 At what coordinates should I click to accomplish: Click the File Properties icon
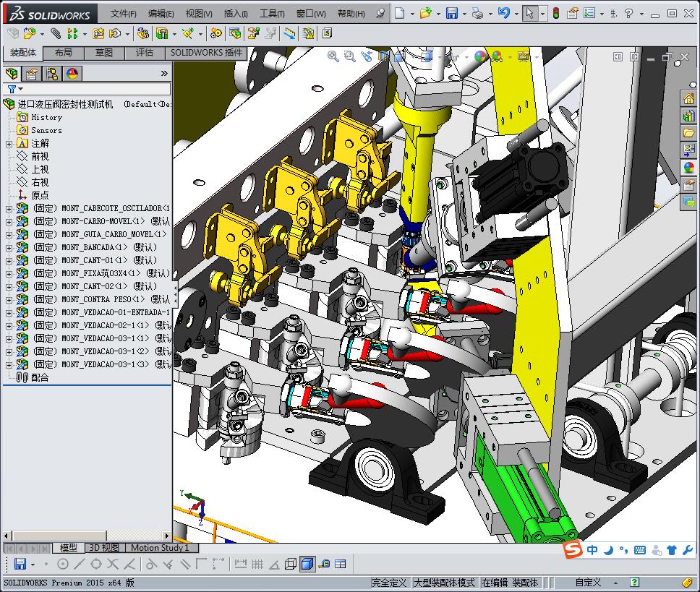pyautogui.click(x=572, y=14)
